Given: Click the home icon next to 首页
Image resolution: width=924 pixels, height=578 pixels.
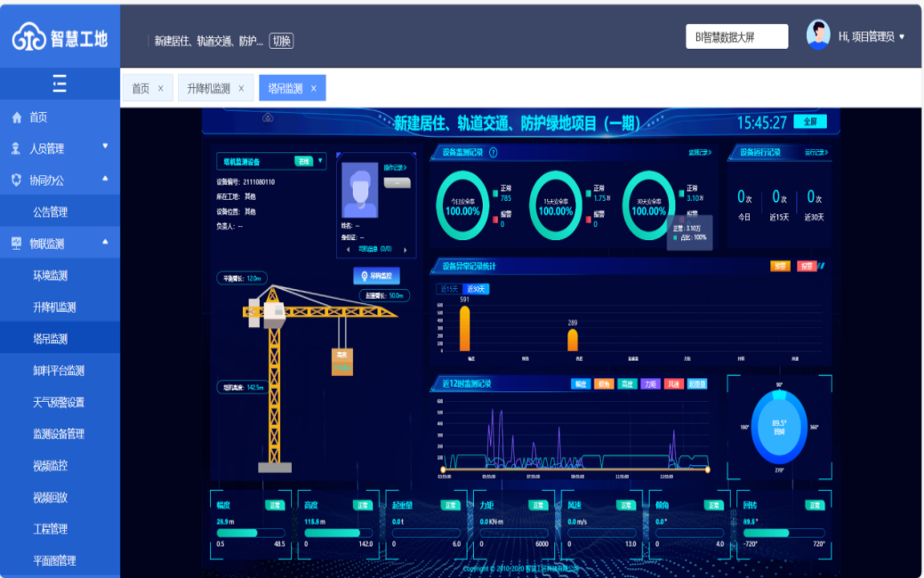Looking at the screenshot, I should (16, 117).
